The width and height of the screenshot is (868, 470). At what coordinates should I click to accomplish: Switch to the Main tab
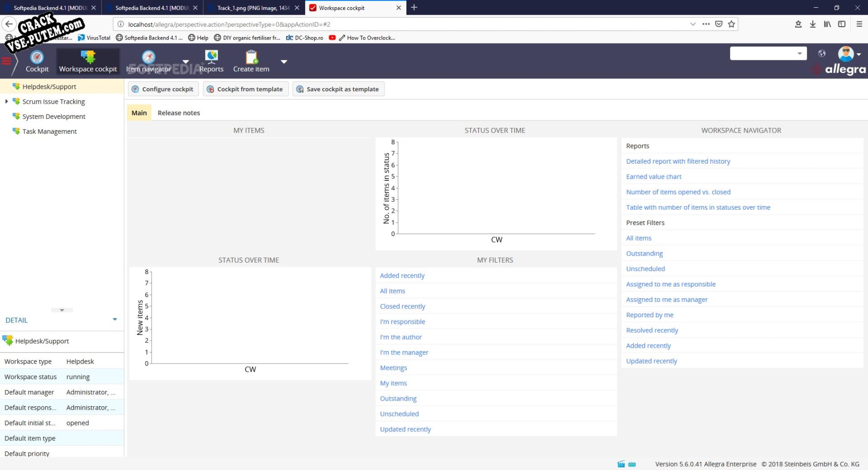(139, 113)
